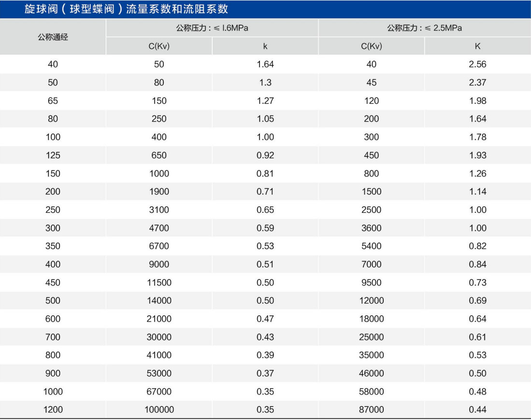Click the 公称通径 column header
Screen dimensions: 531x420
coord(53,37)
